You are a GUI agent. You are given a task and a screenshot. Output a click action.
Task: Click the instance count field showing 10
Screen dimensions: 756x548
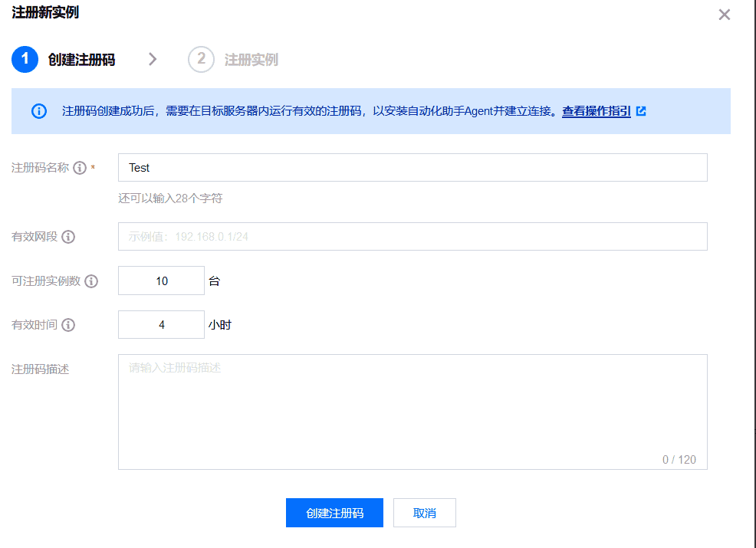pos(161,281)
